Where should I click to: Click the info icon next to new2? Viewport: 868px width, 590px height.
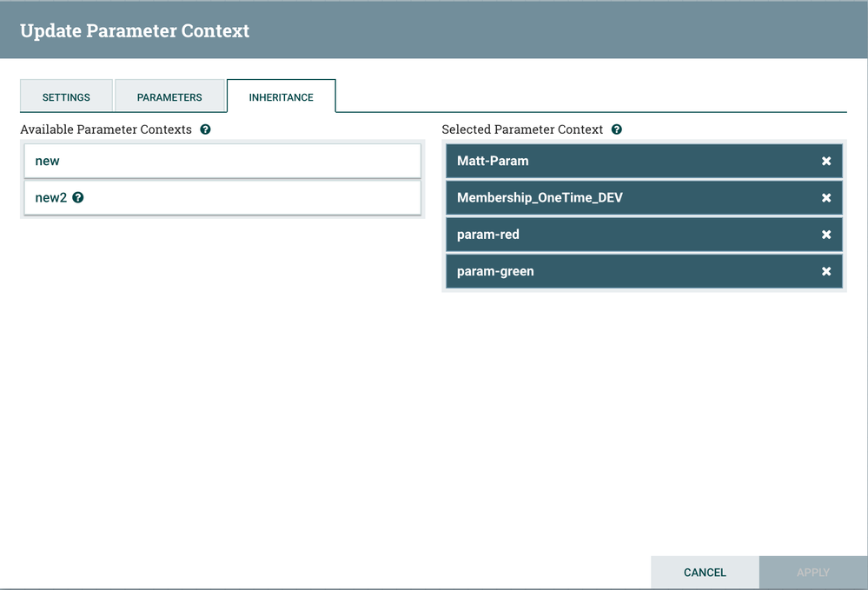coord(78,197)
